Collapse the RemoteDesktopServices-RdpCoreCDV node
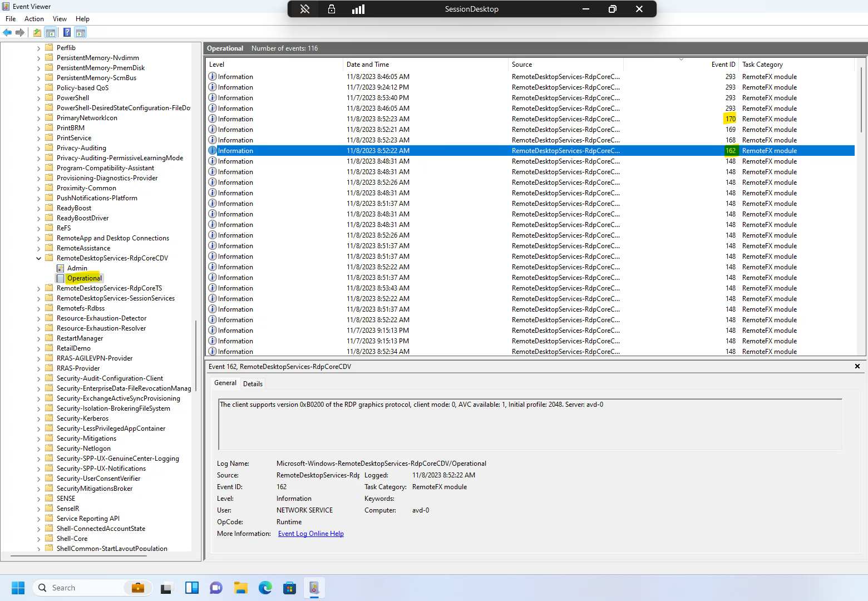868x601 pixels. [x=38, y=258]
